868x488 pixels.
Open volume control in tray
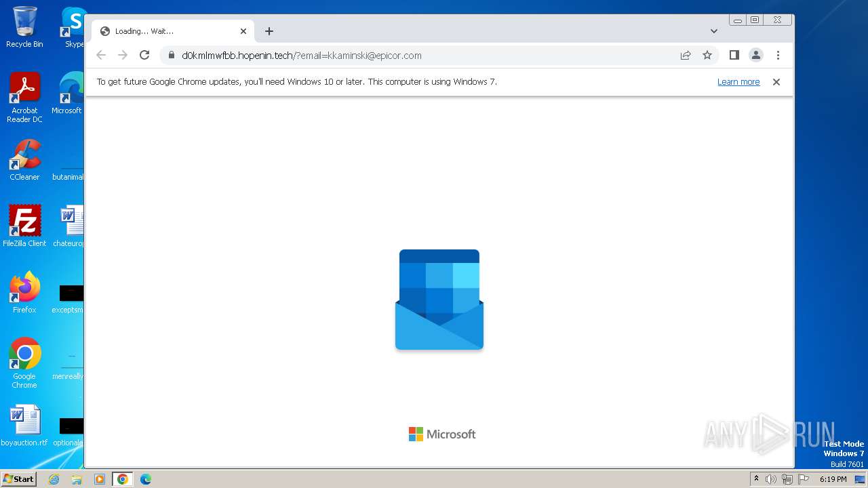point(770,479)
